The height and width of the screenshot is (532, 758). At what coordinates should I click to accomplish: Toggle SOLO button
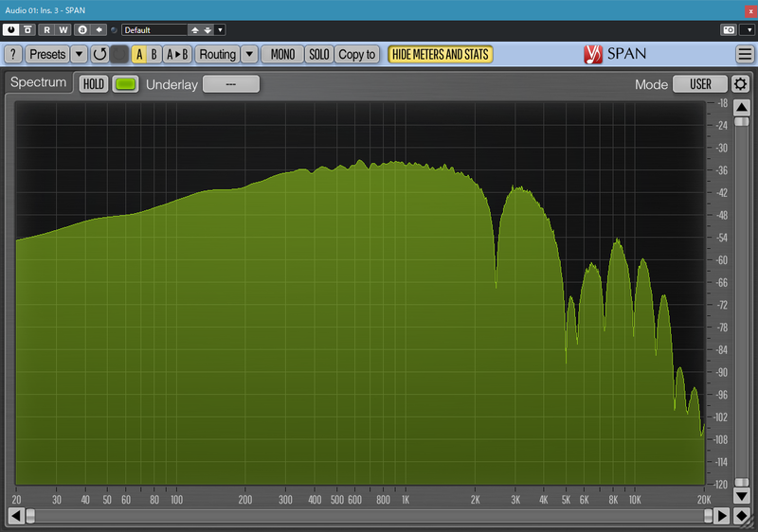319,54
